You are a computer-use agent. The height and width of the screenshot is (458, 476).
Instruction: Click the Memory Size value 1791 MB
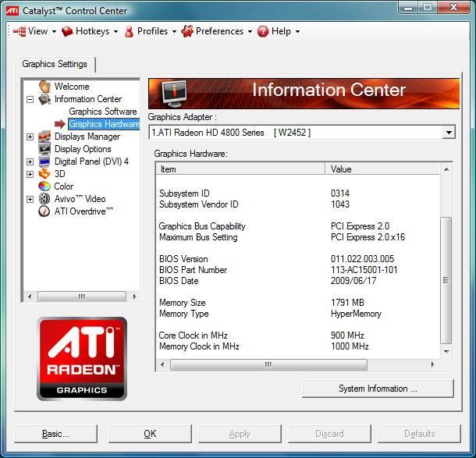pos(347,303)
